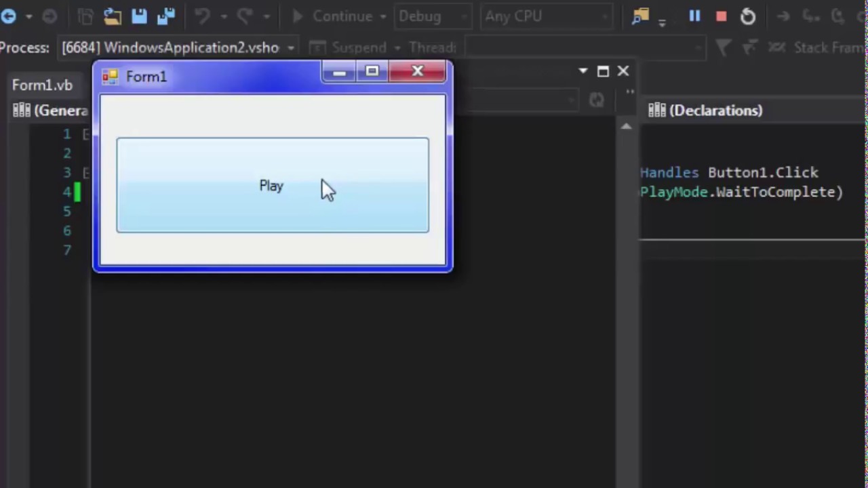868x488 pixels.
Task: Open the Undo history dropdown arrow
Action: [x=223, y=17]
